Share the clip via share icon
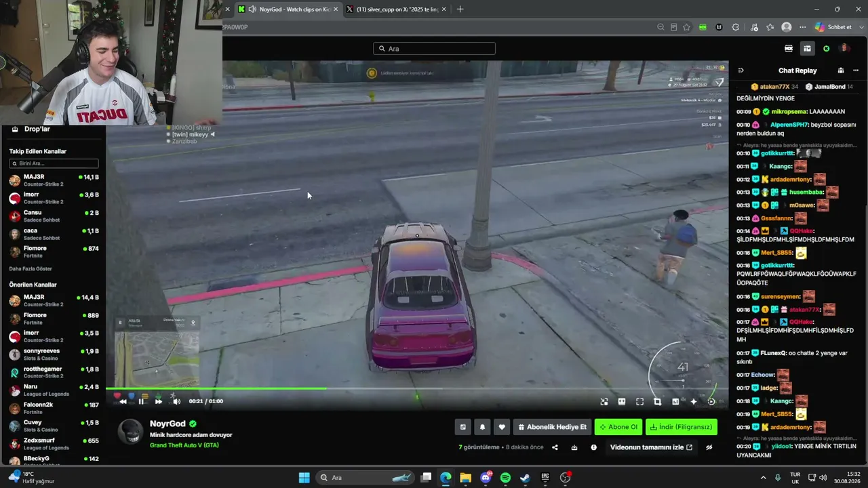This screenshot has height=488, width=868. [555, 447]
